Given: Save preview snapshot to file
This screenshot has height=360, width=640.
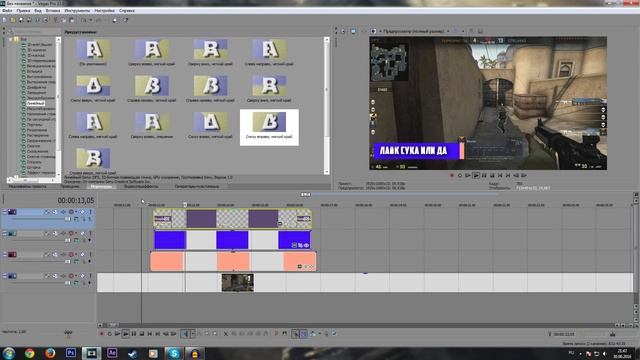Looking at the screenshot, I should tap(480, 31).
